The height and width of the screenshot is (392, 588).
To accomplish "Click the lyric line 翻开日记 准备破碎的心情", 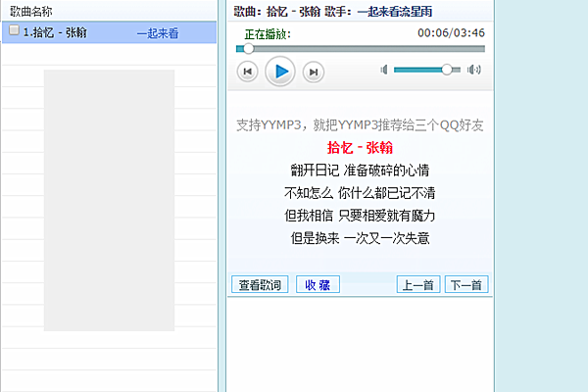I will [360, 171].
